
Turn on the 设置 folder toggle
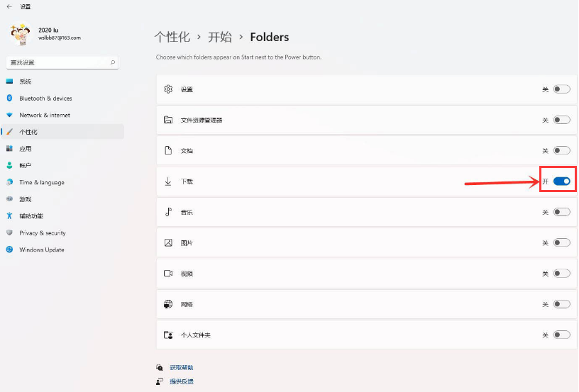562,89
